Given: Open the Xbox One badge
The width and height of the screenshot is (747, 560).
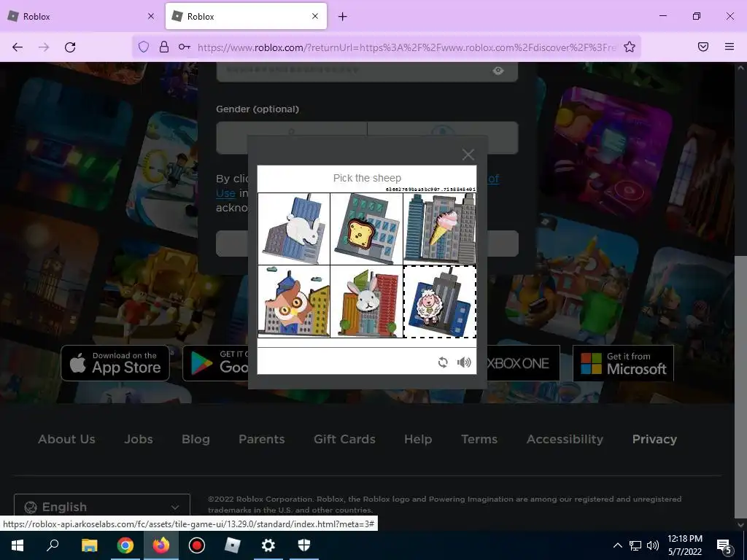Looking at the screenshot, I should pyautogui.click(x=523, y=363).
